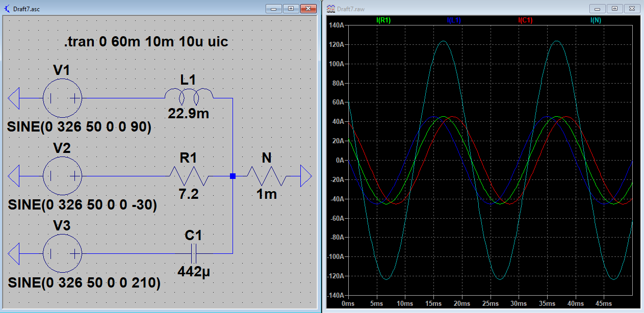Screen dimensions: 644x313
Task: Close the Draft7.raw waveform window
Action: (631, 9)
